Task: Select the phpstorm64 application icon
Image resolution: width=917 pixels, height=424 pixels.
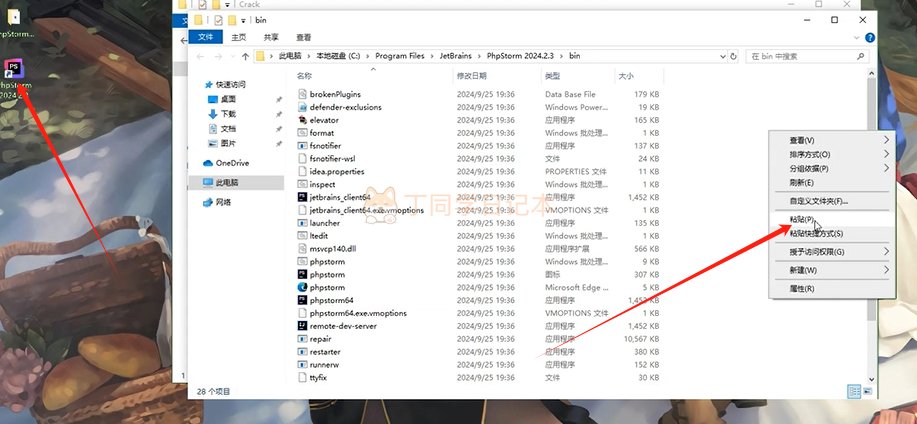Action: (x=302, y=300)
